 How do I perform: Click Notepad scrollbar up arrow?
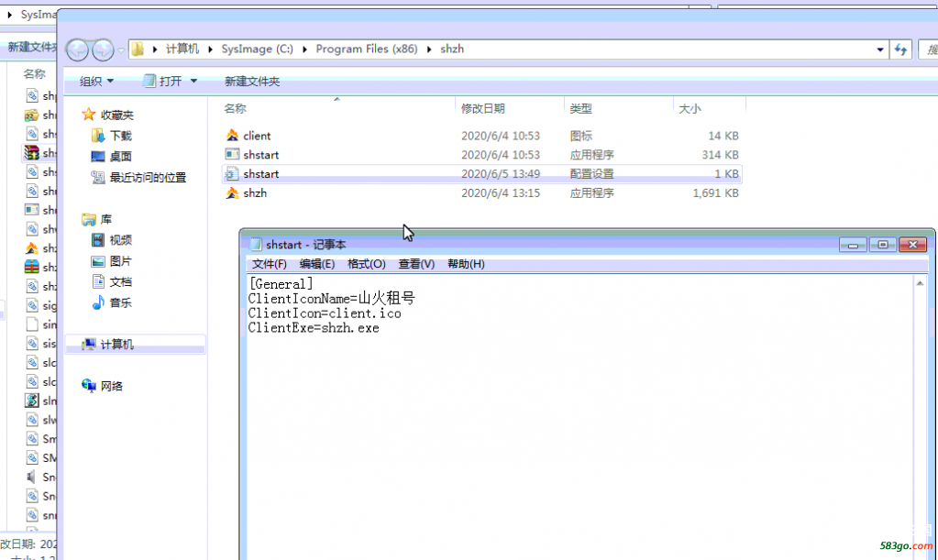(920, 283)
